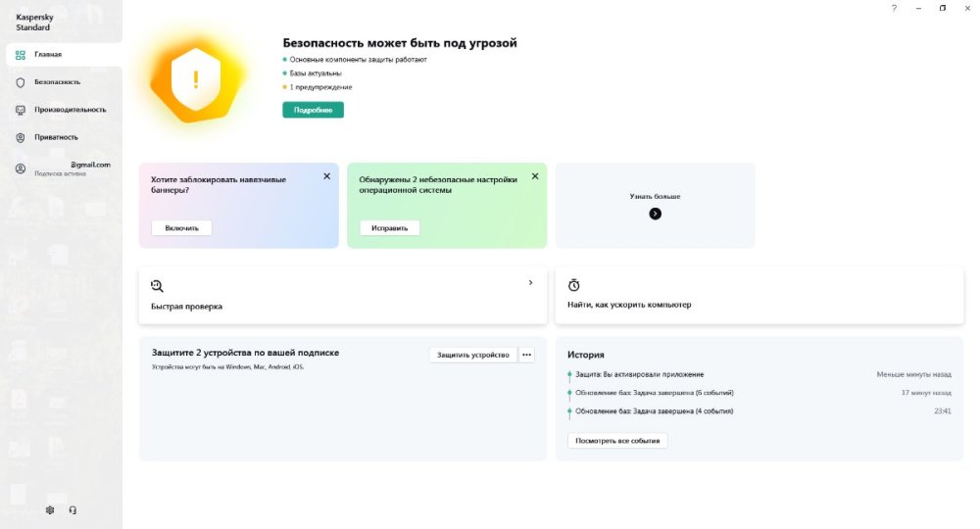Click the 'Включить' button
980x529 pixels.
181,228
